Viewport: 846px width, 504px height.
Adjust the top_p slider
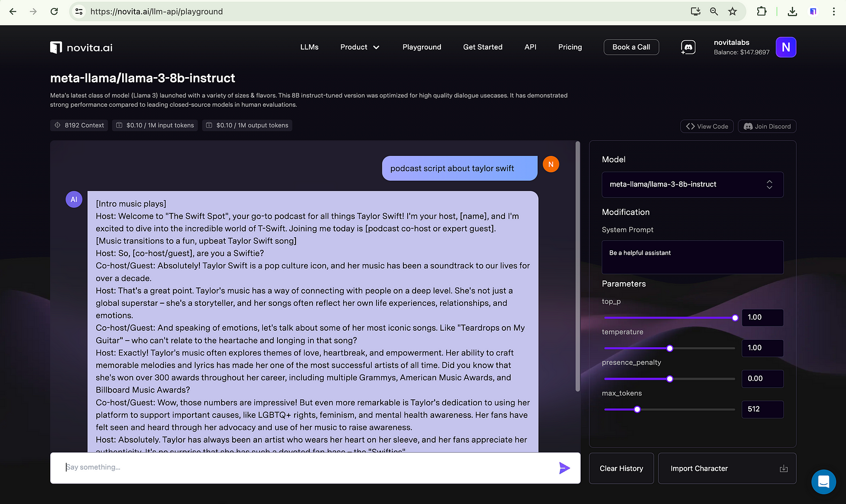coord(669,318)
